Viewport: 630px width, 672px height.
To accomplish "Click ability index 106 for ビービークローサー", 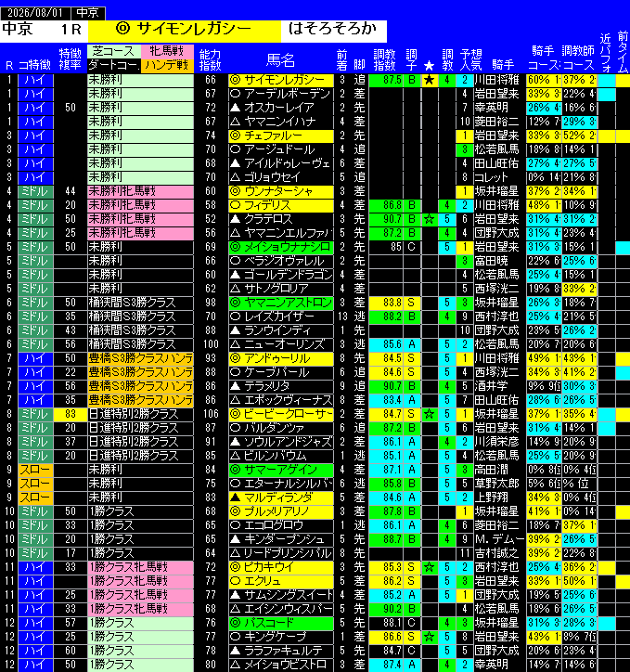I will pos(211,414).
